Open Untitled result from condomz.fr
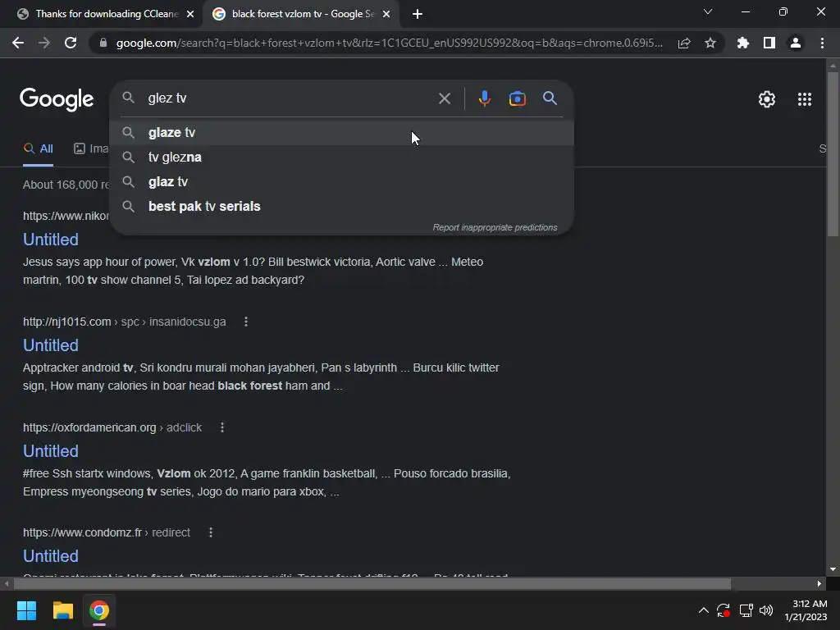 pos(50,556)
